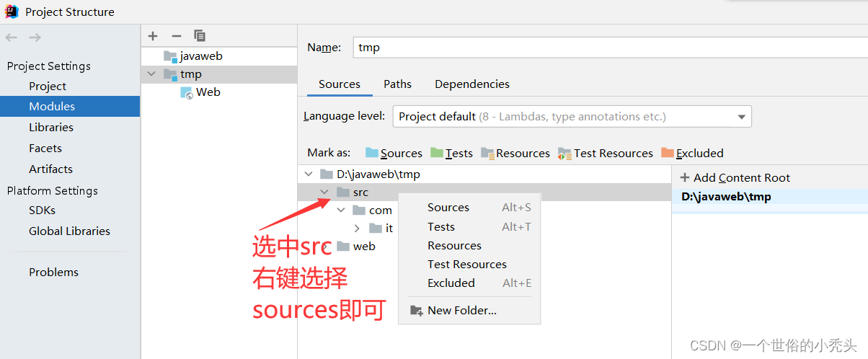Add a new module with plus icon
The width and height of the screenshot is (868, 359).
point(153,36)
